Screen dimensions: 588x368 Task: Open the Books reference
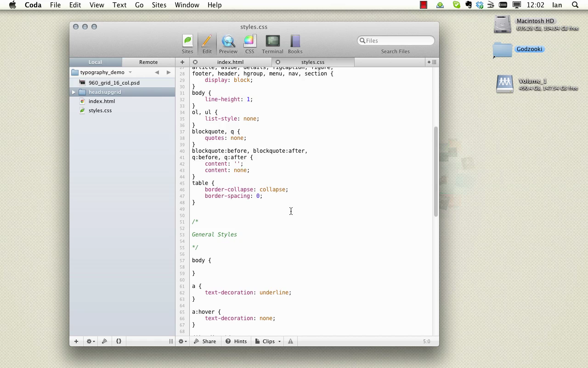coord(295,44)
